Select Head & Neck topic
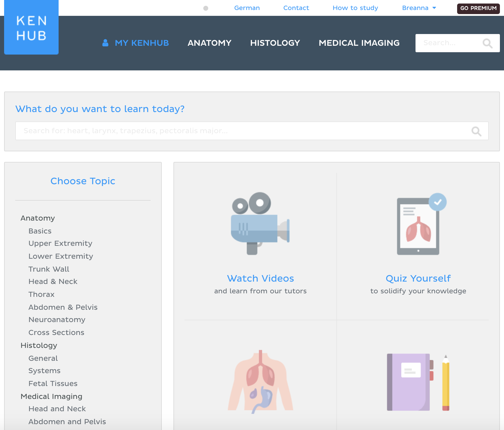This screenshot has width=504, height=430. 53,282
